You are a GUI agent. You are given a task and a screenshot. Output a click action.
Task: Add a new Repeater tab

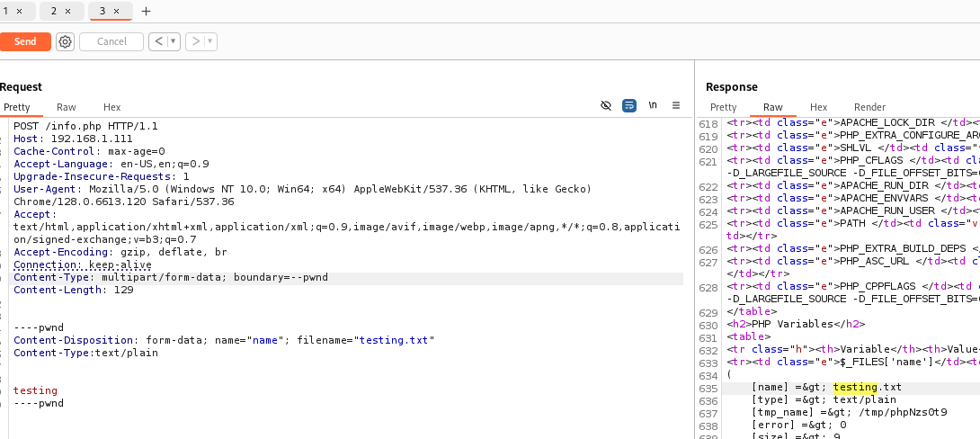[x=147, y=12]
